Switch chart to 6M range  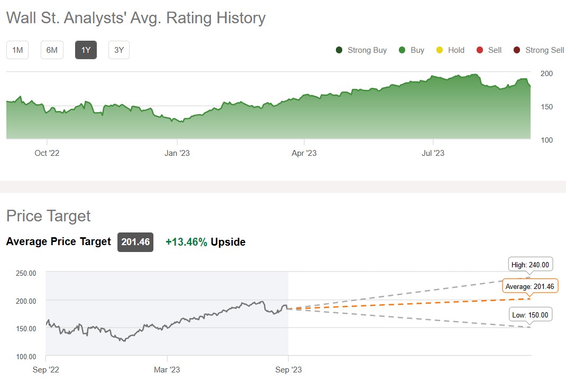pyautogui.click(x=52, y=50)
